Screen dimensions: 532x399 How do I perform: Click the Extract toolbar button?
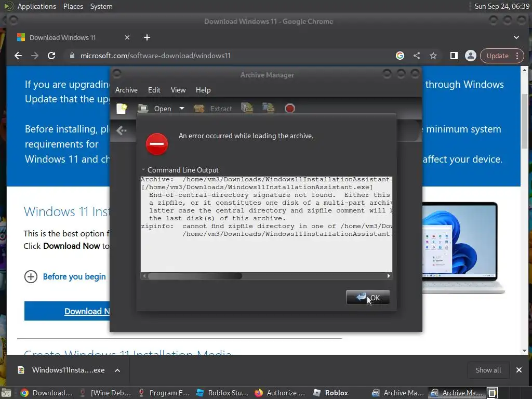[213, 109]
